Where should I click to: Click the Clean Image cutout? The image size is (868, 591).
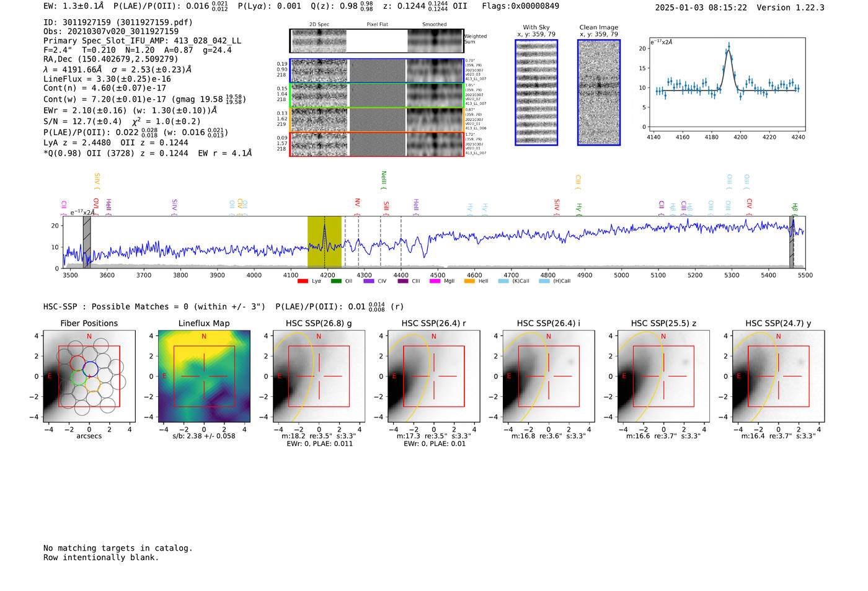pos(599,92)
